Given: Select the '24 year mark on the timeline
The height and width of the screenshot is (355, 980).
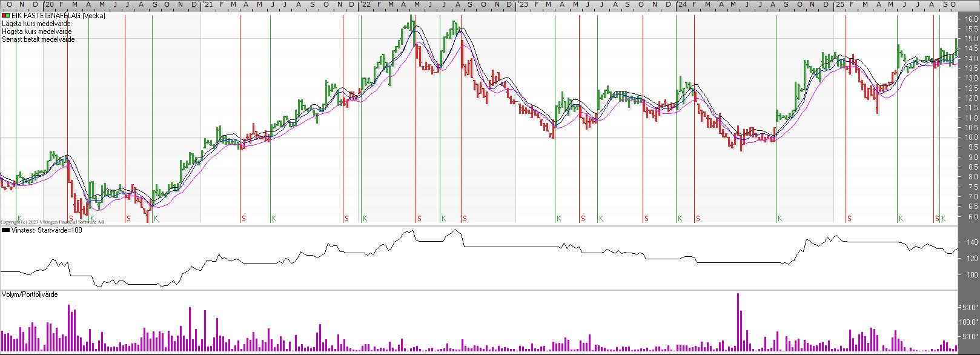Looking at the screenshot, I should pyautogui.click(x=681, y=5).
